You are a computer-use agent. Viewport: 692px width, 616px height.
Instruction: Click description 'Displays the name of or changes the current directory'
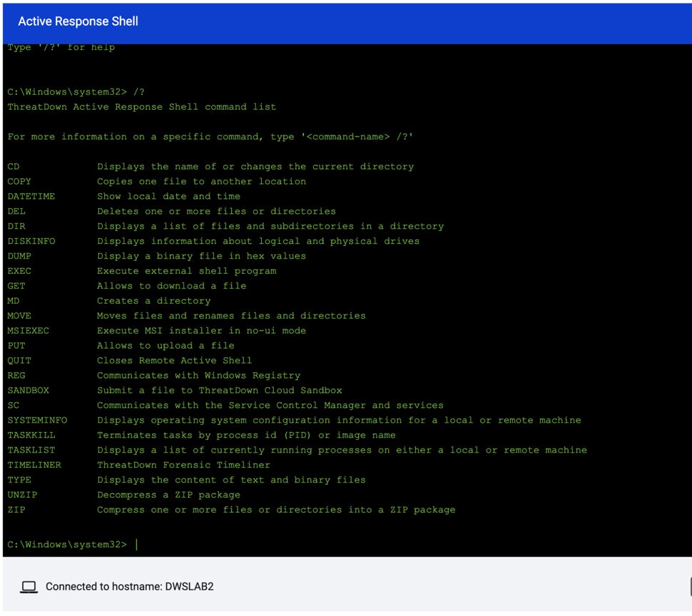(x=255, y=167)
